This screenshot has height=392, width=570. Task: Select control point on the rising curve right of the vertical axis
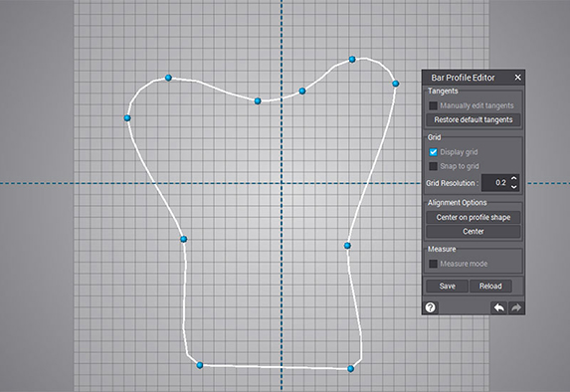click(x=302, y=91)
